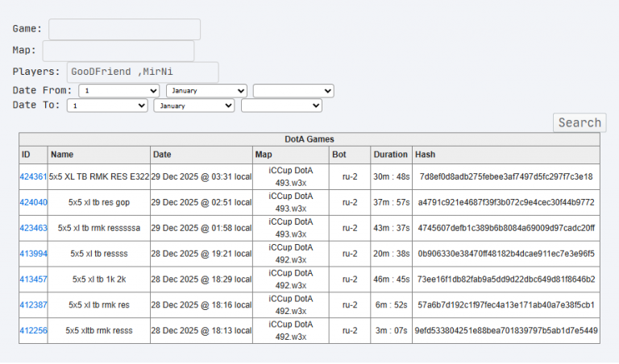Click the Date column header
Screen dimensions: 619x364
[x=201, y=155]
